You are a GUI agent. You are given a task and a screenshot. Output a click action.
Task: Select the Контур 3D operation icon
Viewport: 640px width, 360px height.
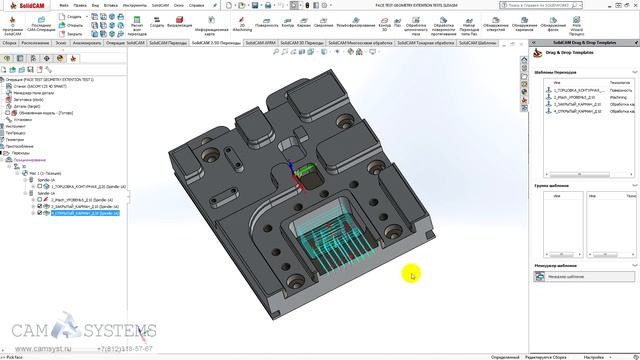(x=384, y=20)
